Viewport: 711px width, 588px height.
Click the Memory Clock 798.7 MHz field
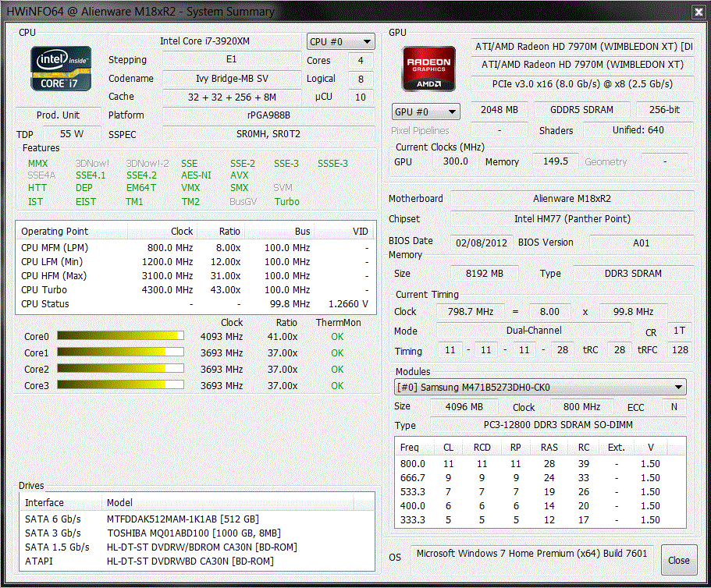pyautogui.click(x=470, y=312)
